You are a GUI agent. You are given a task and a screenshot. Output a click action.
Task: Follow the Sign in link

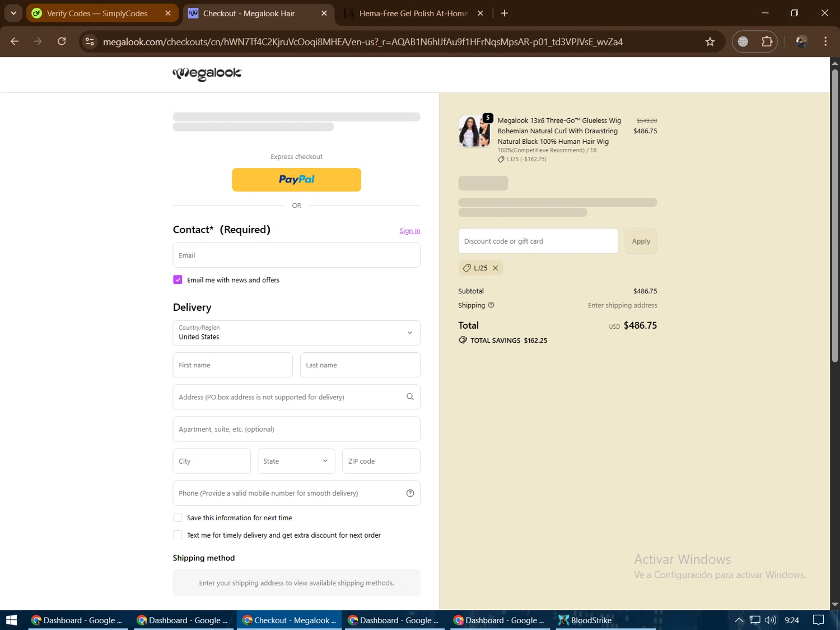[410, 231]
